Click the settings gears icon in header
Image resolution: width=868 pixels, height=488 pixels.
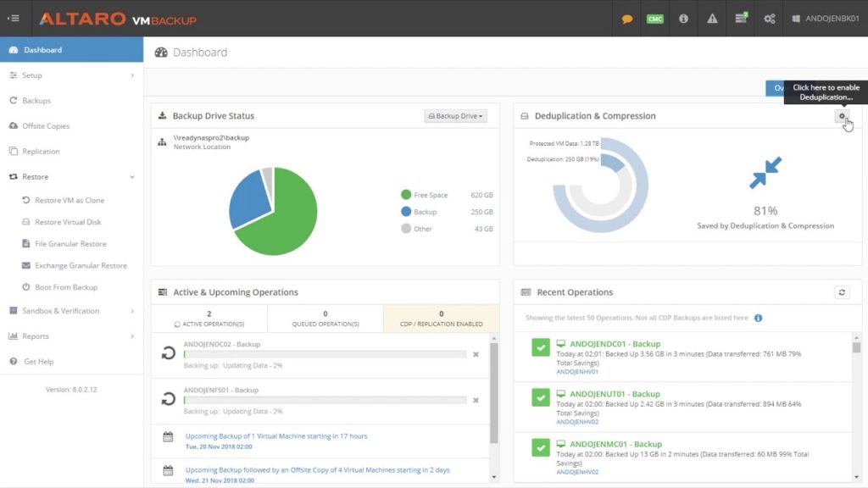(x=770, y=19)
